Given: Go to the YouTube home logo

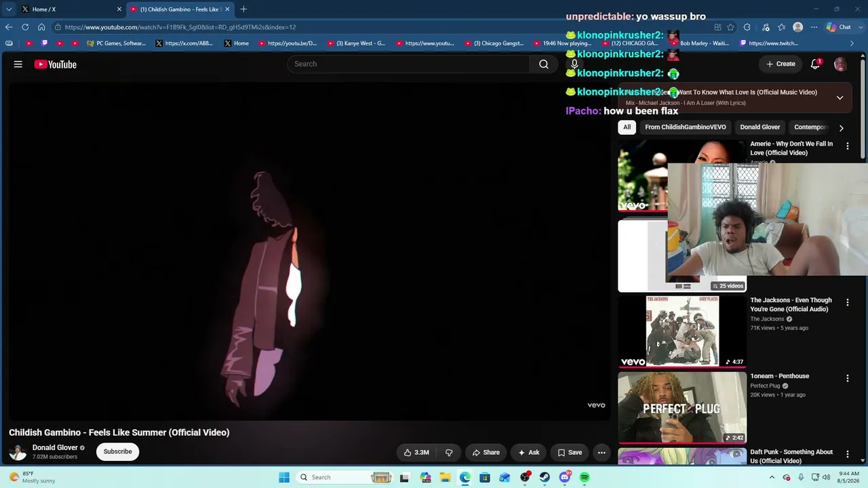Looking at the screenshot, I should click(x=56, y=64).
